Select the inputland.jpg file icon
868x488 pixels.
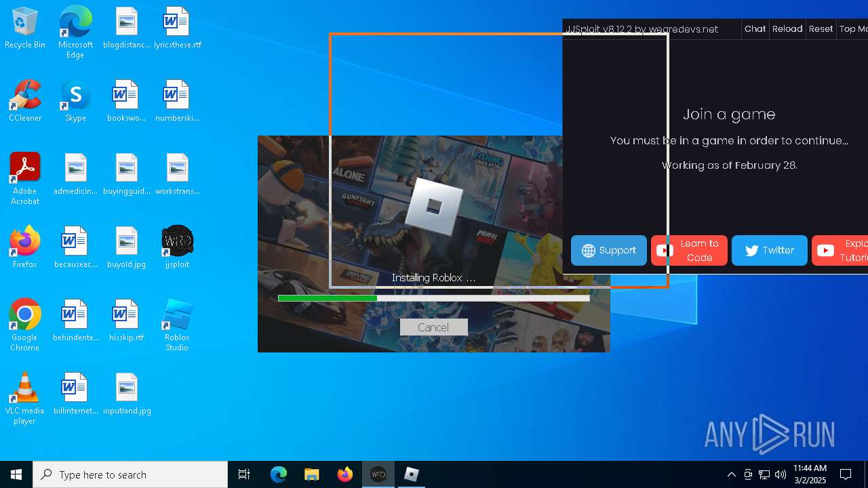pos(126,394)
